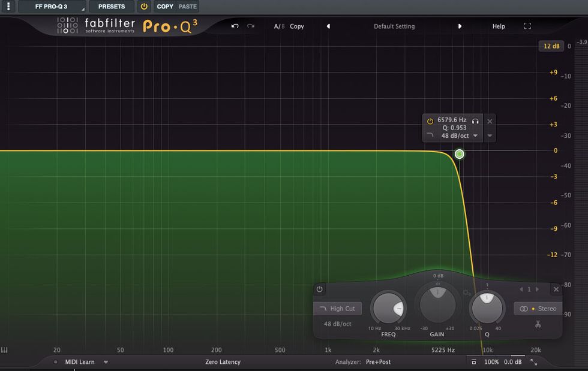This screenshot has width=588, height=371.
Task: Click the gear icon between GAIN and Q
Action: [x=467, y=292]
